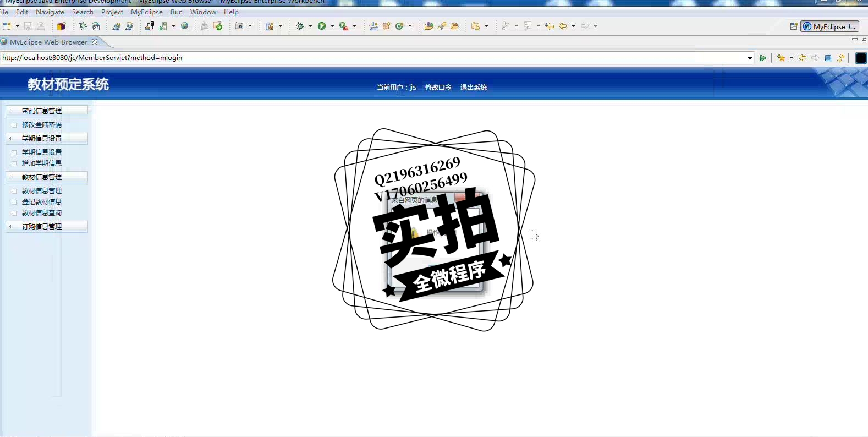Open the Search menu

(83, 12)
